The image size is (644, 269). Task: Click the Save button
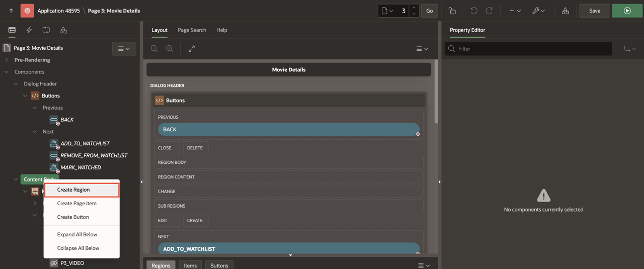(594, 11)
